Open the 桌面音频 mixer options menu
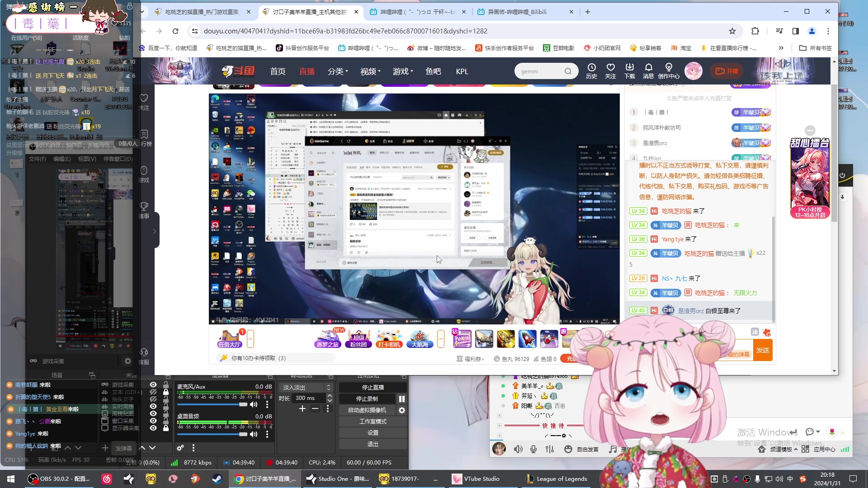The height and width of the screenshot is (488, 868). click(x=267, y=434)
